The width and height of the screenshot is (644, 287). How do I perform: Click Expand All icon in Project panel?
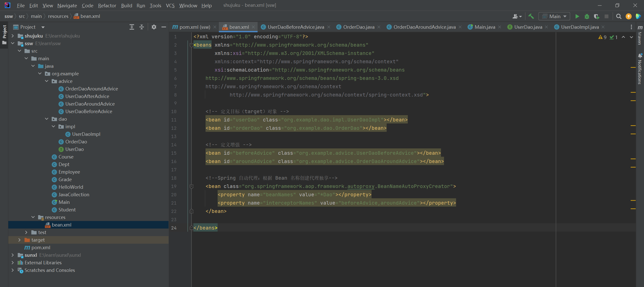(x=132, y=27)
